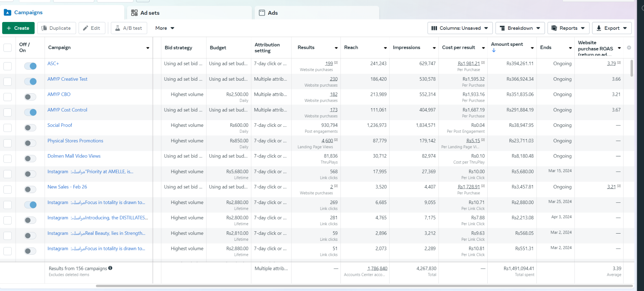Open Instagram Introducing the DISTILLATES campaign

(x=97, y=218)
